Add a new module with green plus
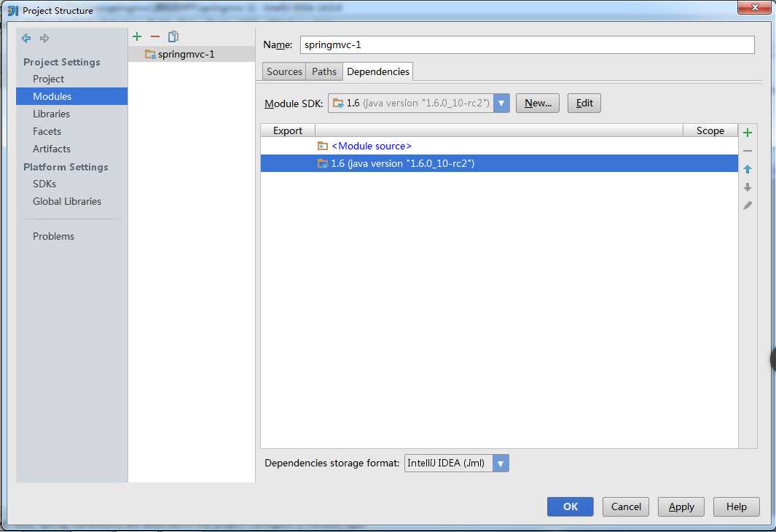776x532 pixels. coord(137,36)
